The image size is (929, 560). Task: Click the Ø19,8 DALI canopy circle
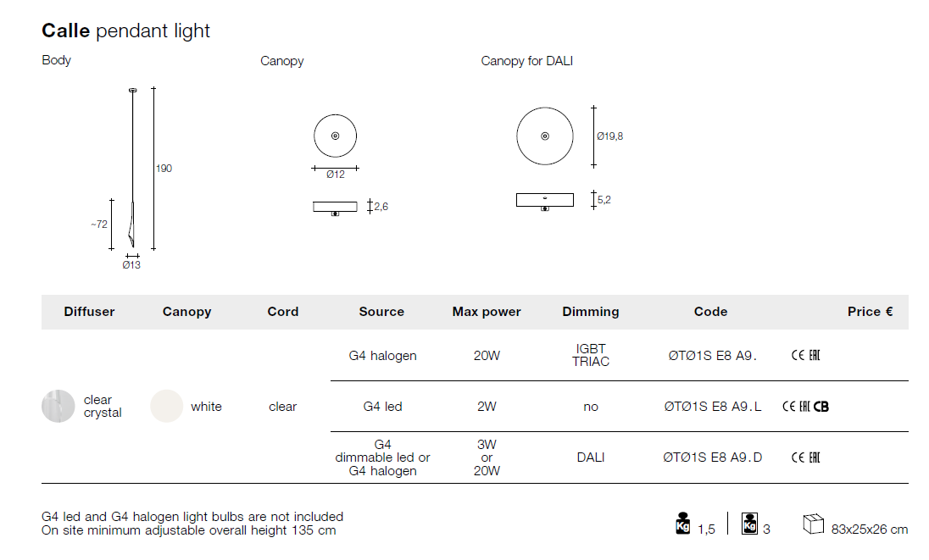544,136
